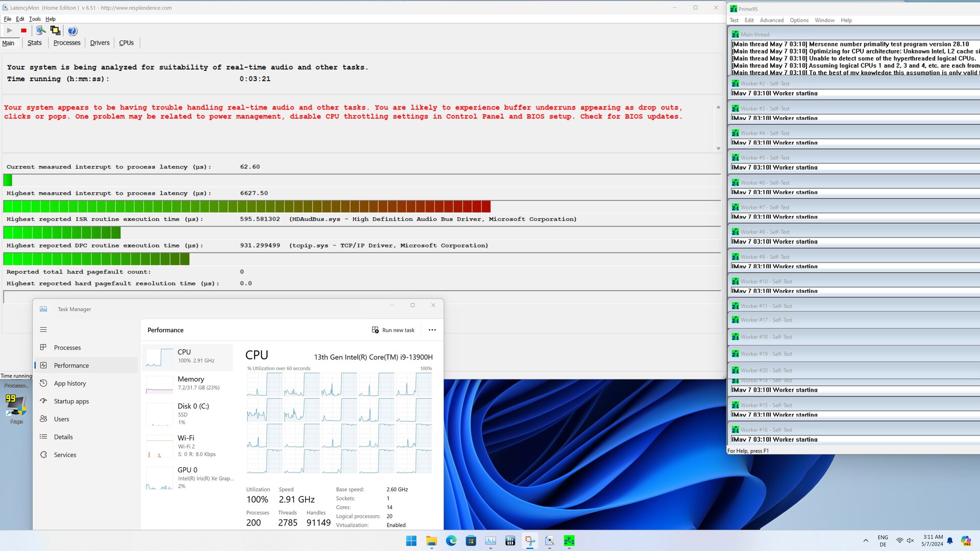Open Startup apps section
The height and width of the screenshot is (551, 980).
71,402
